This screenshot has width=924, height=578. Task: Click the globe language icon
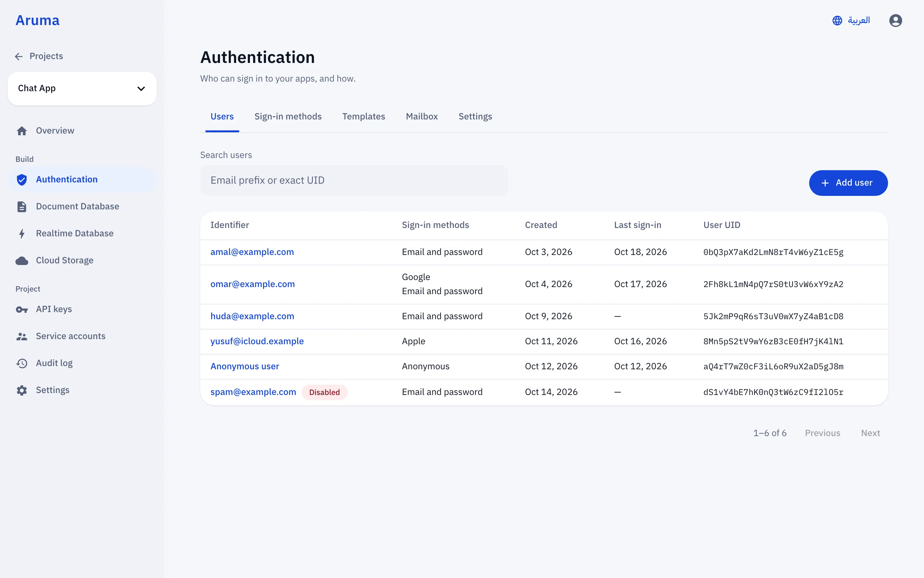[x=837, y=21]
